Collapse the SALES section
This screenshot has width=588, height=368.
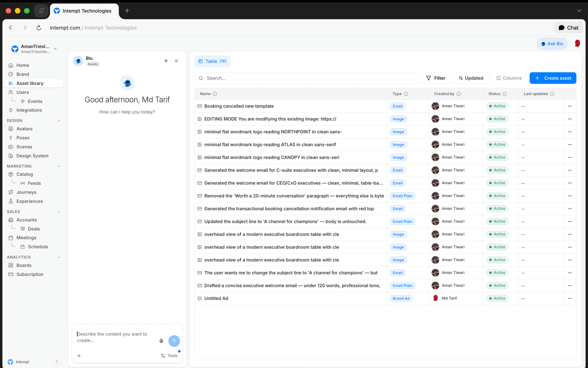coord(59,212)
